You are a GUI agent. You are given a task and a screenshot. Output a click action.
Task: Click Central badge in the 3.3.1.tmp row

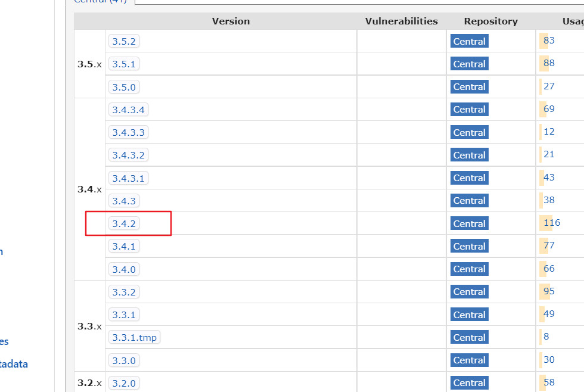pyautogui.click(x=470, y=337)
